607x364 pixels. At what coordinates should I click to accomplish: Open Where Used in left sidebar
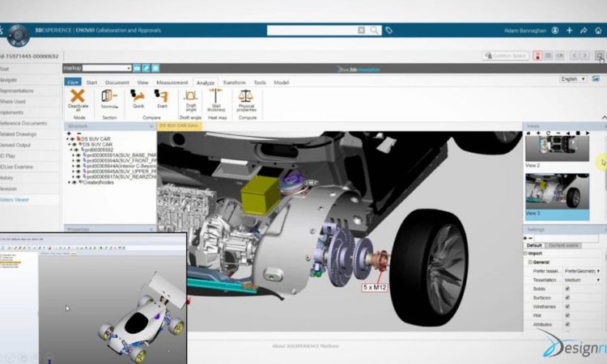pos(13,101)
